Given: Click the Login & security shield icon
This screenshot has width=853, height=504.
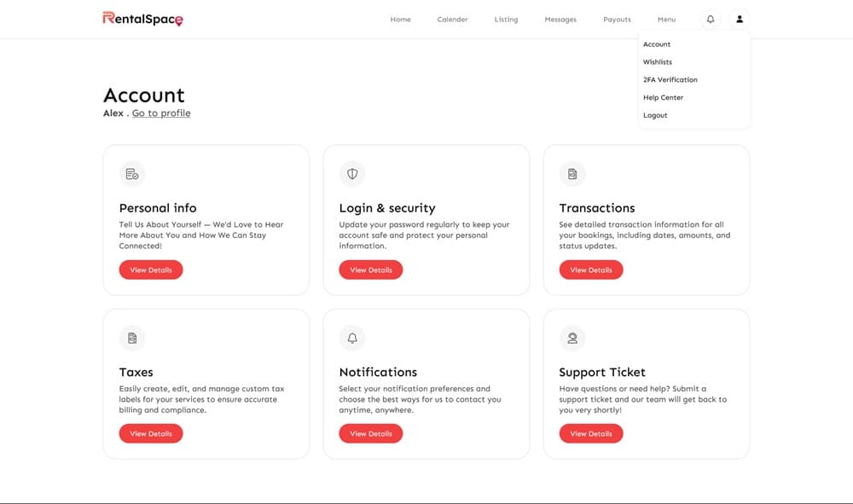Looking at the screenshot, I should click(x=352, y=174).
